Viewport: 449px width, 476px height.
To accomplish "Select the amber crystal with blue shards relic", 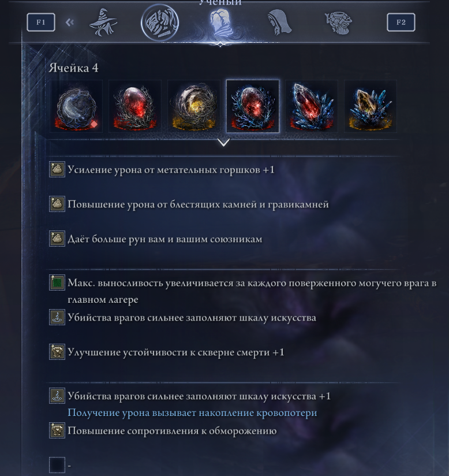I will (371, 106).
